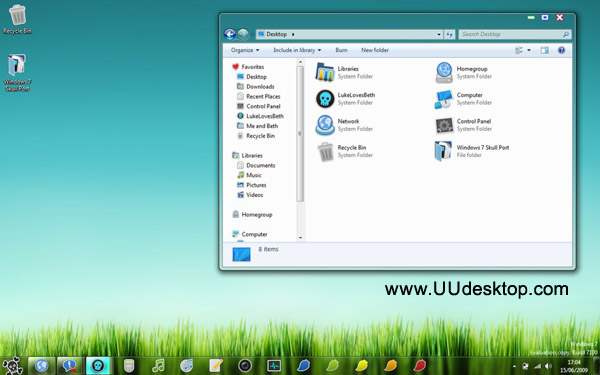Open the LukeLovesBeth skull folder icon
The image size is (600, 375).
pyautogui.click(x=325, y=99)
